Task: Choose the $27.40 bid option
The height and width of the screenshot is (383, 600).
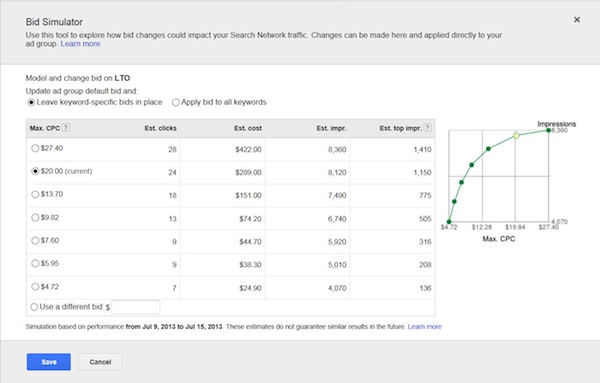Action: click(35, 148)
